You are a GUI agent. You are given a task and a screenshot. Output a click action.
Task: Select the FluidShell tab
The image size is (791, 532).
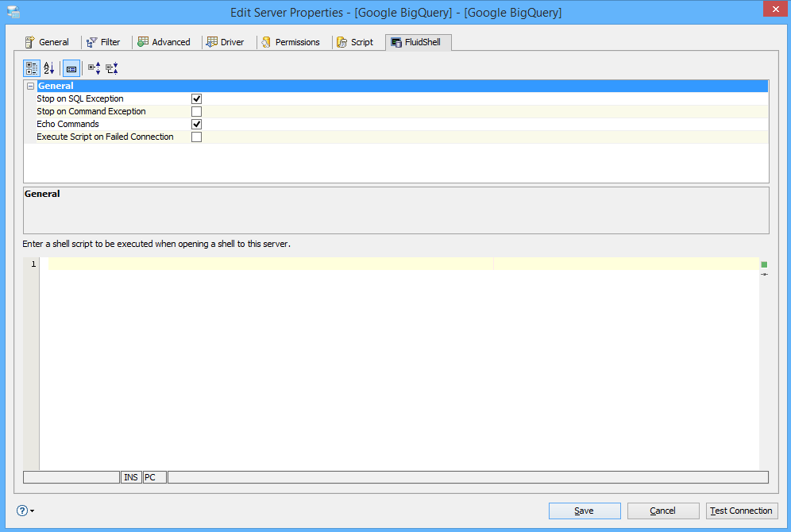pos(418,42)
